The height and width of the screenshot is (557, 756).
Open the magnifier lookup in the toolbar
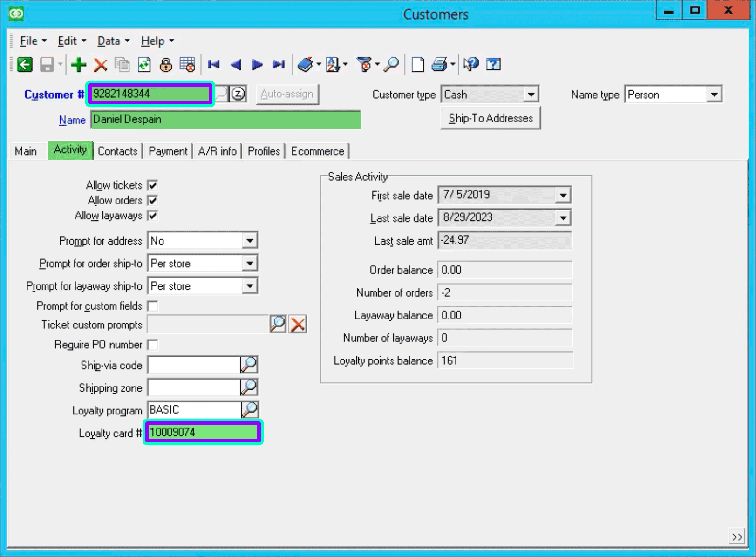[391, 65]
